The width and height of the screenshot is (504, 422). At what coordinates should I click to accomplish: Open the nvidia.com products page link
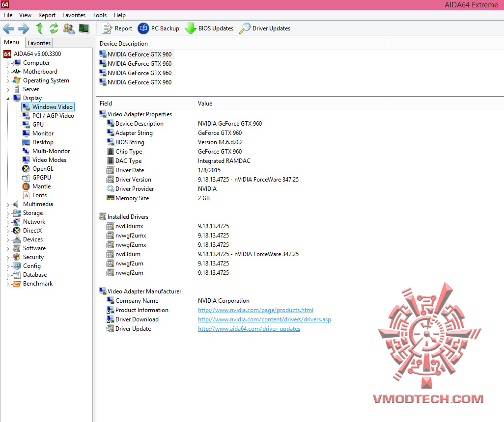255,310
